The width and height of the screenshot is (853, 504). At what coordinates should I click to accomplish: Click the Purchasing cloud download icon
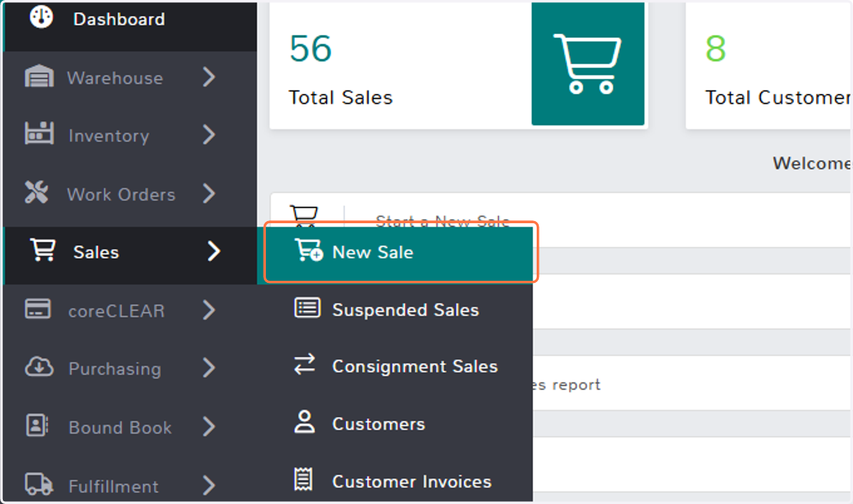pos(39,367)
